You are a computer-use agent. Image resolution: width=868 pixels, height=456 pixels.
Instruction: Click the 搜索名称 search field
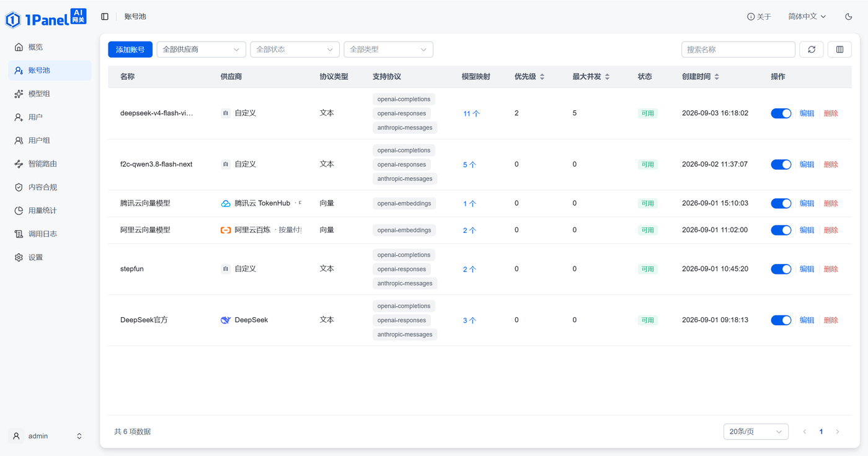[x=738, y=50]
